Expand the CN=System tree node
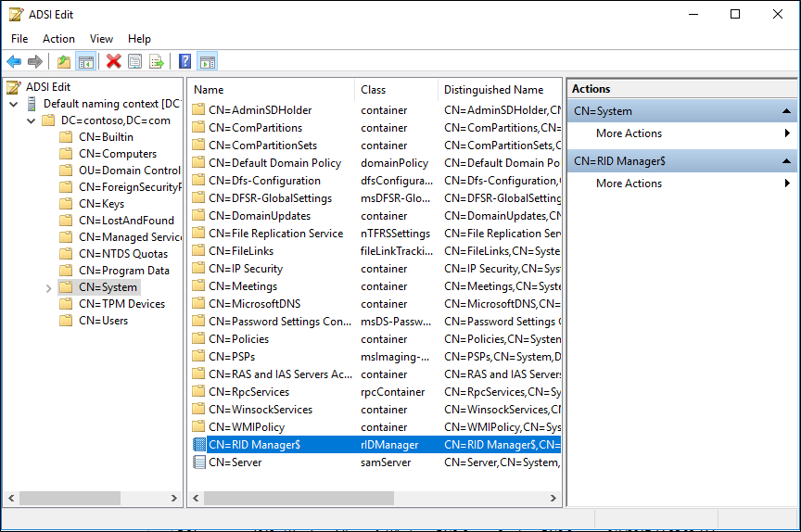Viewport: 801px width, 532px height. [48, 288]
